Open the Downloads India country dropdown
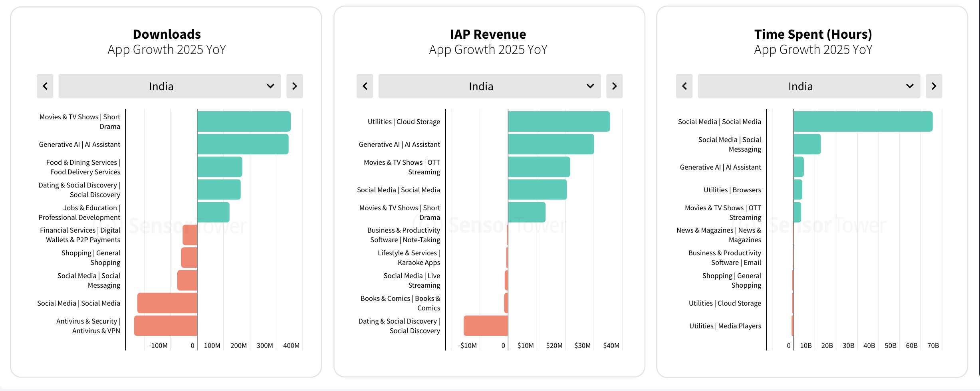980x391 pixels. (x=170, y=86)
